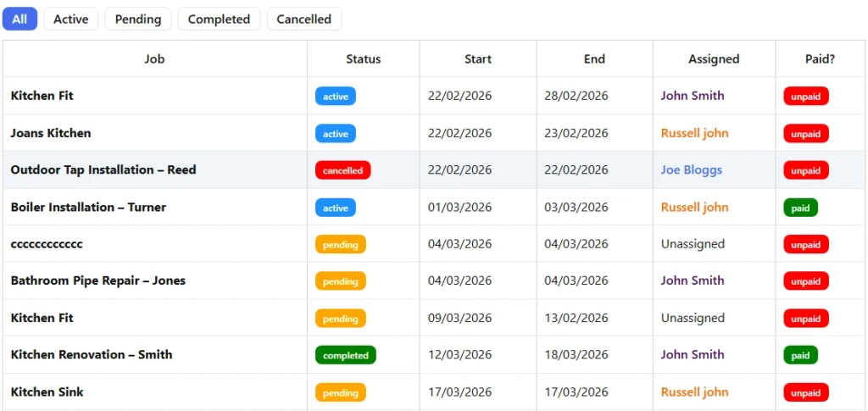This screenshot has height=411, width=868.
Task: Open the Kitchen Sink job row
Action: point(47,392)
